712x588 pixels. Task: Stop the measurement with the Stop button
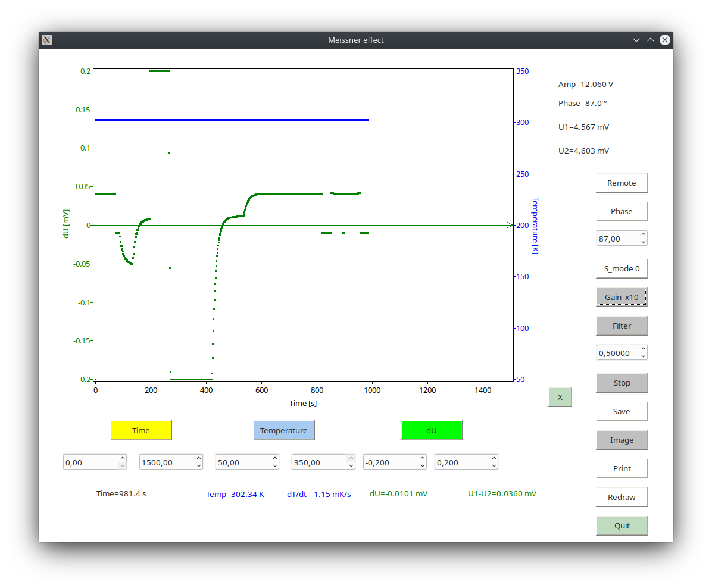622,383
